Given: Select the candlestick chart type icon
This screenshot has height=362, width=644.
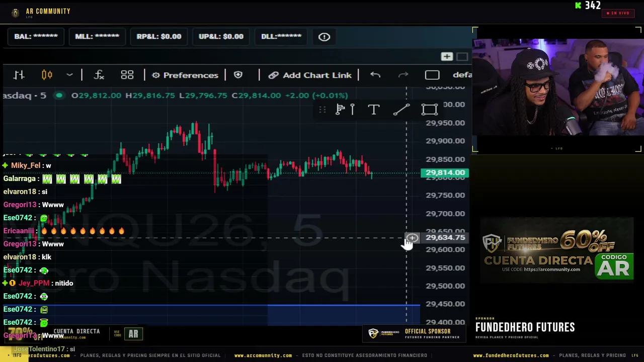Looking at the screenshot, I should [x=47, y=75].
